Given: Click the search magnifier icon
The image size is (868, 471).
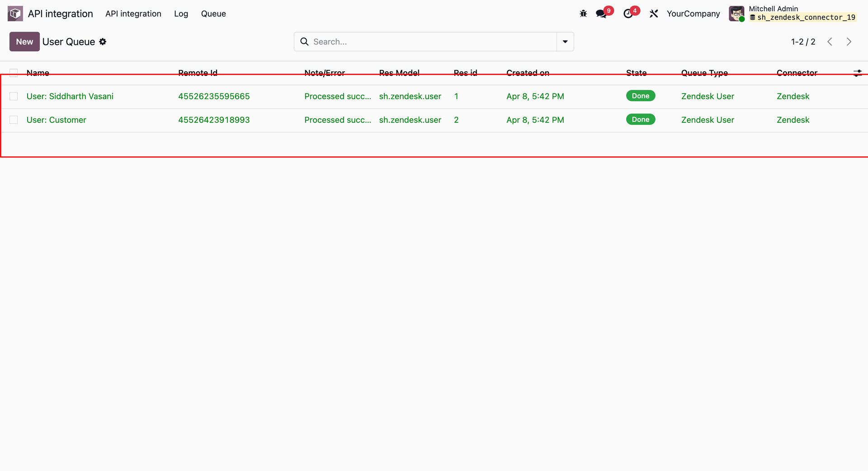Looking at the screenshot, I should click(x=305, y=42).
